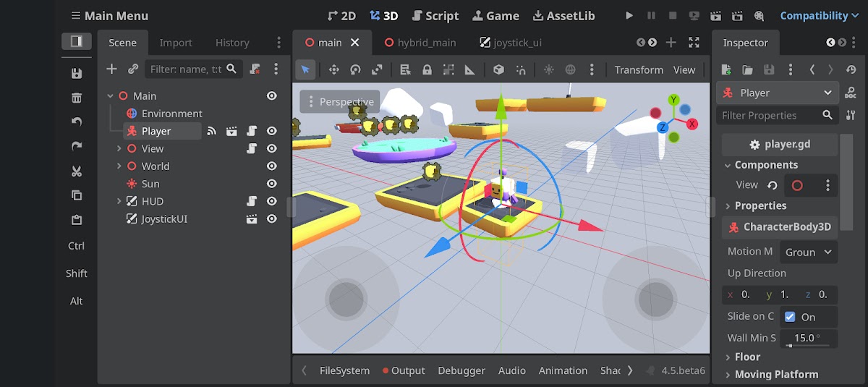Screen dimensions: 868x387
Task: Toggle visibility of the World node
Action: [272, 166]
